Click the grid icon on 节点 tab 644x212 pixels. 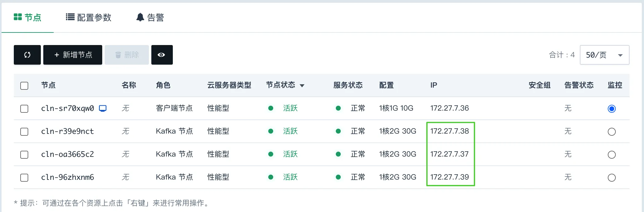[x=18, y=17]
